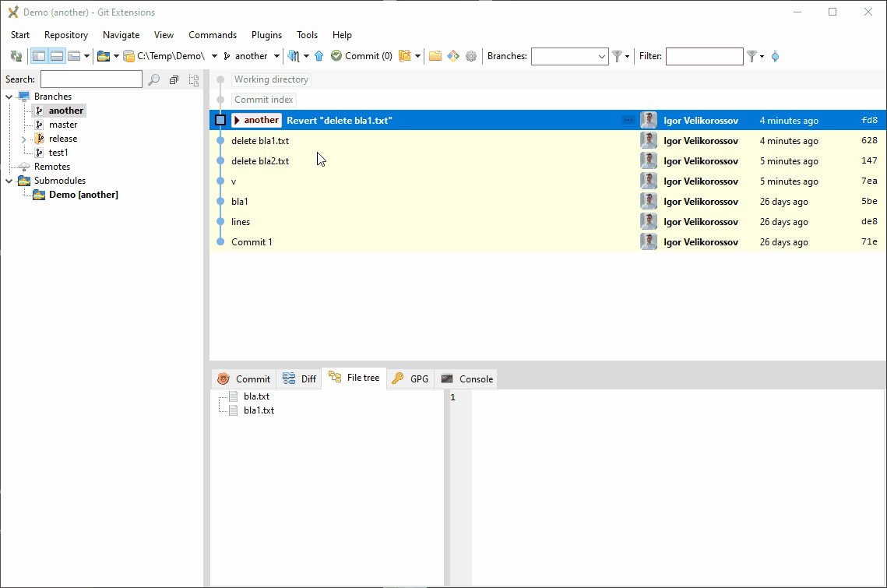Click the ellipsis on the Revert commit row
This screenshot has height=588, width=887.
pyautogui.click(x=628, y=121)
